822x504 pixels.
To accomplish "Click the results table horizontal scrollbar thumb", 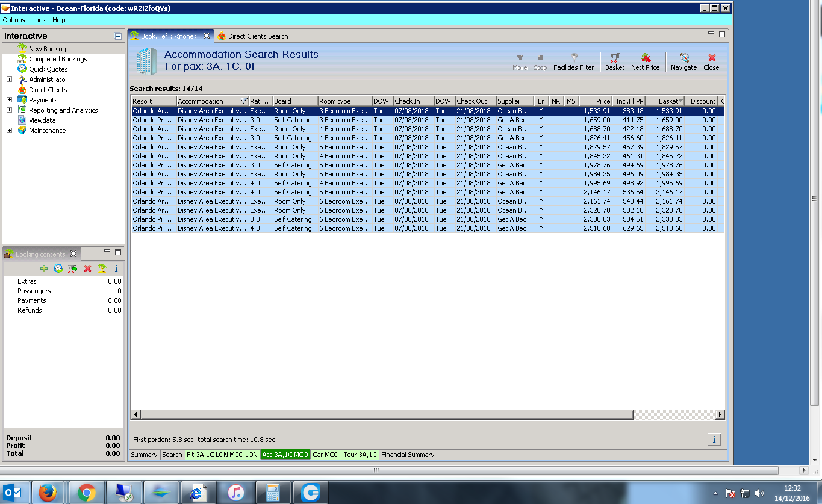I will (x=387, y=415).
